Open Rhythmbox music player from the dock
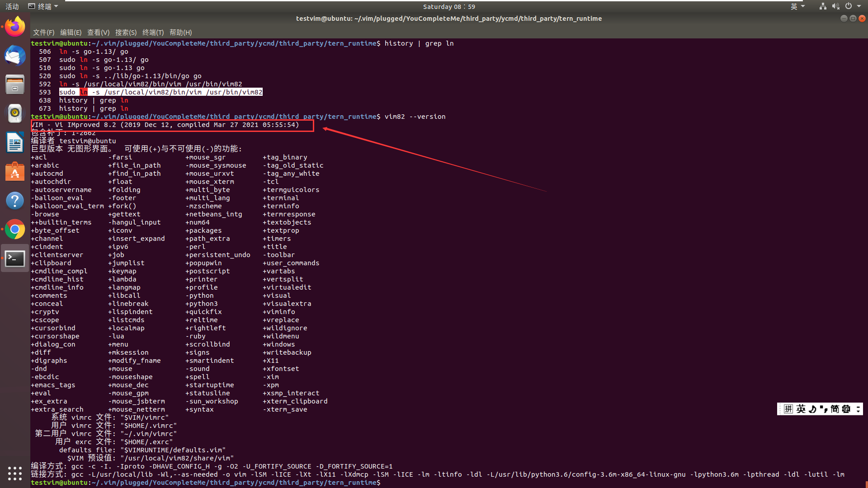This screenshot has width=868, height=488. click(15, 113)
